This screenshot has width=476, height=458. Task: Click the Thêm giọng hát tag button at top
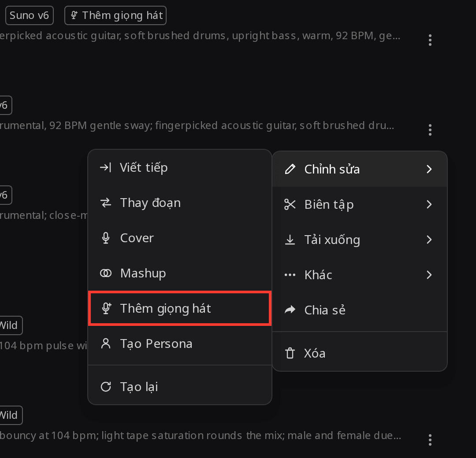115,15
